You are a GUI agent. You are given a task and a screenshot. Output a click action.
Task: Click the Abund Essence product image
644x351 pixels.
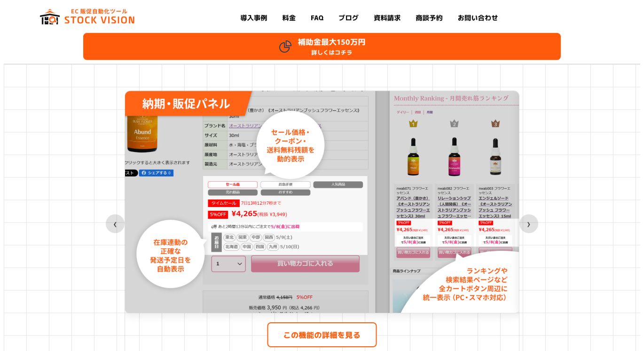pyautogui.click(x=142, y=134)
